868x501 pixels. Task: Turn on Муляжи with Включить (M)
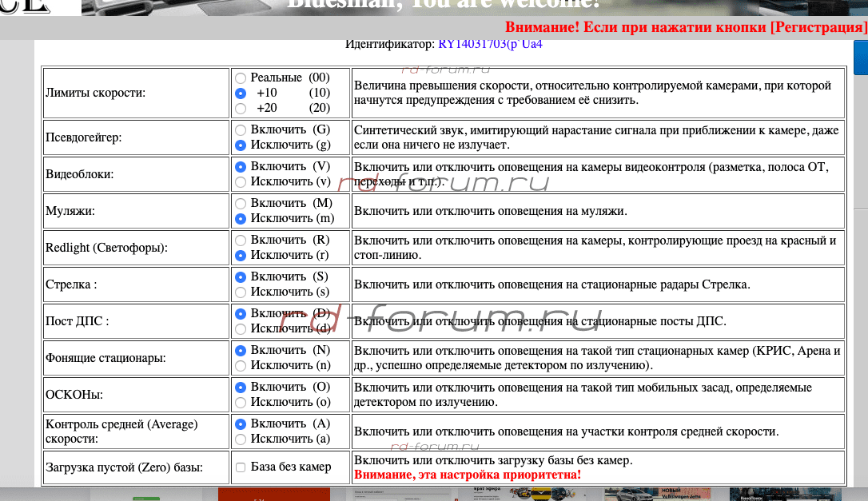241,204
